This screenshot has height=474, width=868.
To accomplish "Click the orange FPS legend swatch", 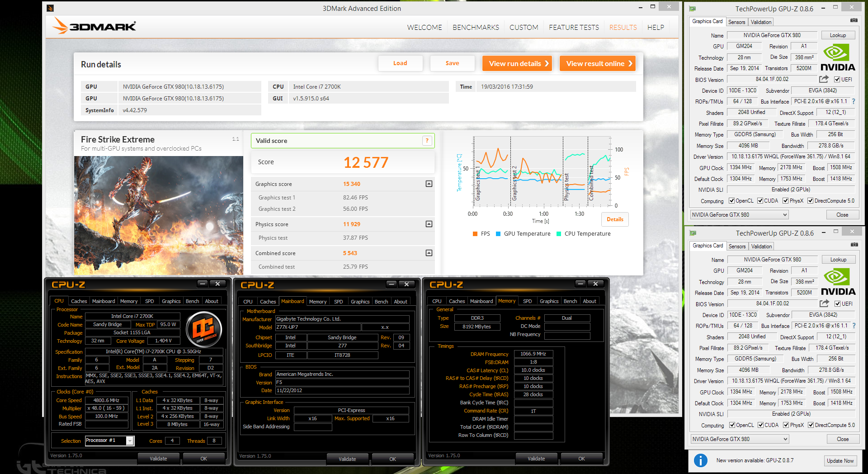I will pos(475,234).
